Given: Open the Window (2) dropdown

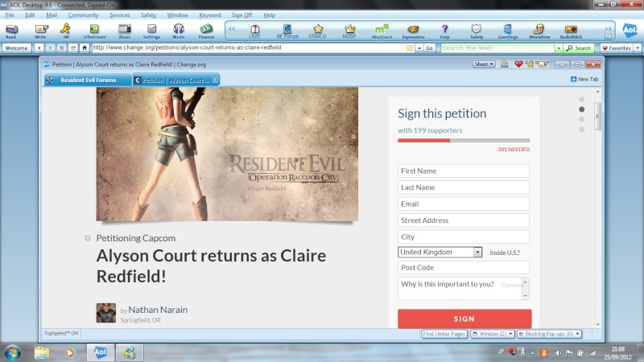Looking at the screenshot, I should pos(493,334).
